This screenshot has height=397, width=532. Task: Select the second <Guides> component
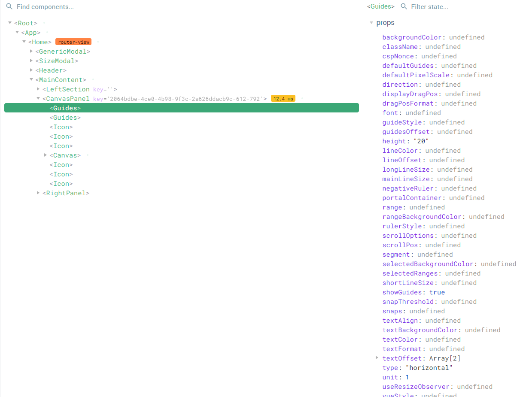pyautogui.click(x=65, y=117)
